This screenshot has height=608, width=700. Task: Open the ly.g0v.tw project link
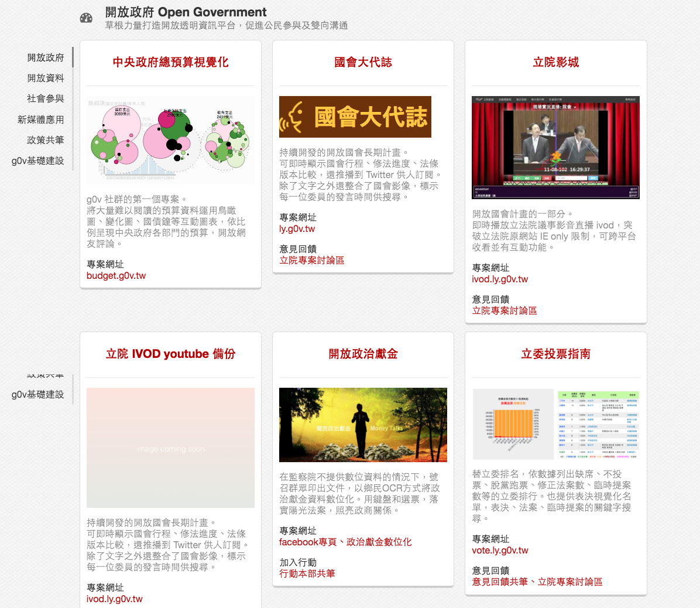pos(297,229)
